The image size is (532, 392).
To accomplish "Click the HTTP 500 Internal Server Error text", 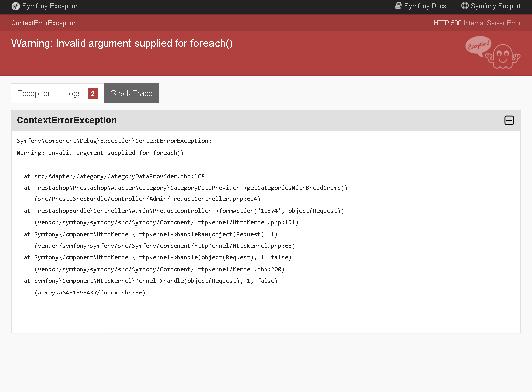I will point(477,23).
